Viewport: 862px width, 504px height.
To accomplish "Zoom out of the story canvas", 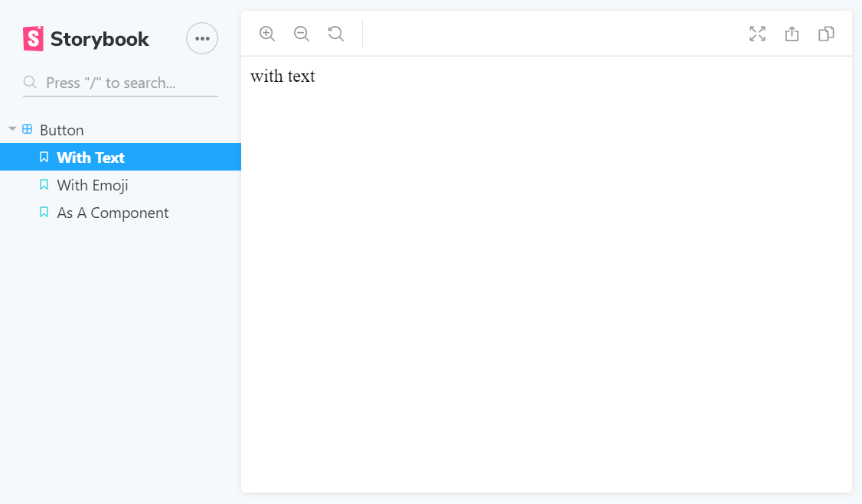I will (301, 34).
